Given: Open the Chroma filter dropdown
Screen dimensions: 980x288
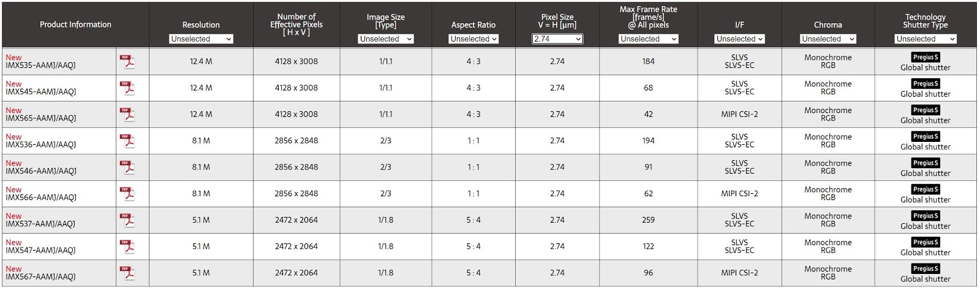Looking at the screenshot, I should tap(828, 39).
